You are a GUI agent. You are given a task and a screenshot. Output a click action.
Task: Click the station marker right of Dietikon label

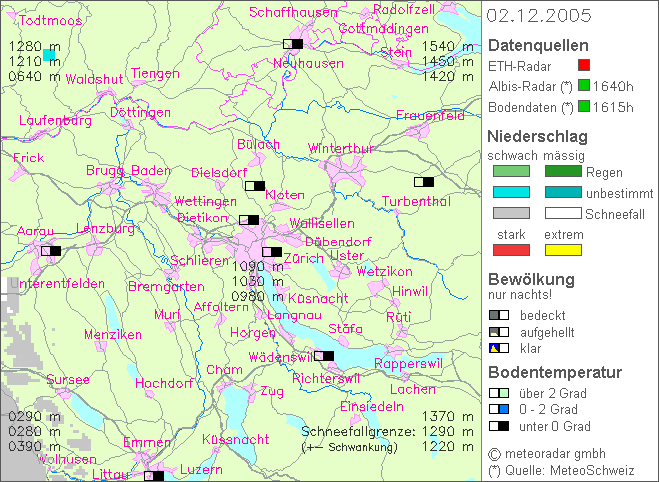tap(249, 220)
